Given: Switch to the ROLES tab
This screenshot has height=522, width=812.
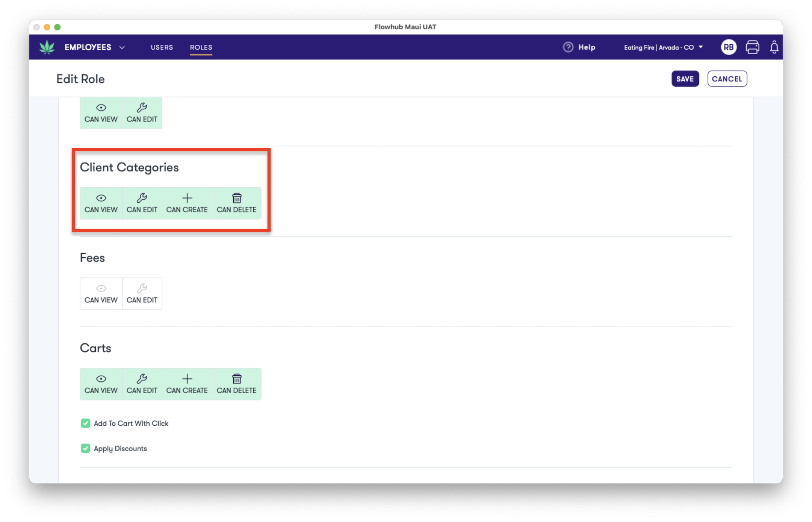Looking at the screenshot, I should coord(201,47).
